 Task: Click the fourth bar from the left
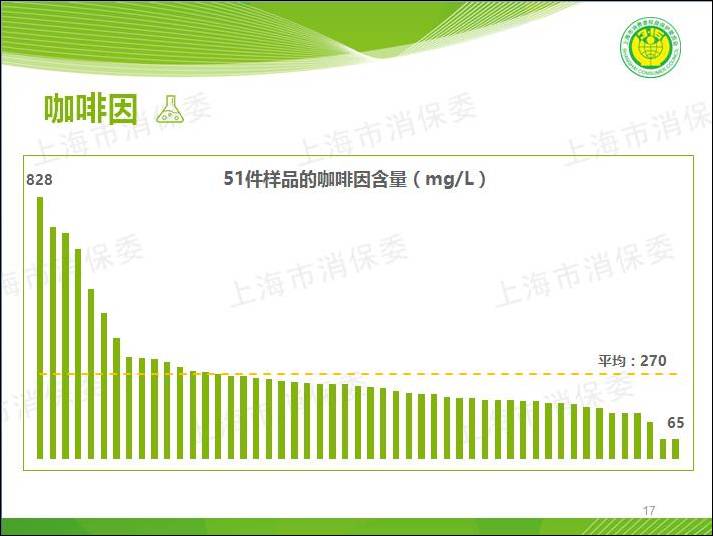(x=78, y=354)
